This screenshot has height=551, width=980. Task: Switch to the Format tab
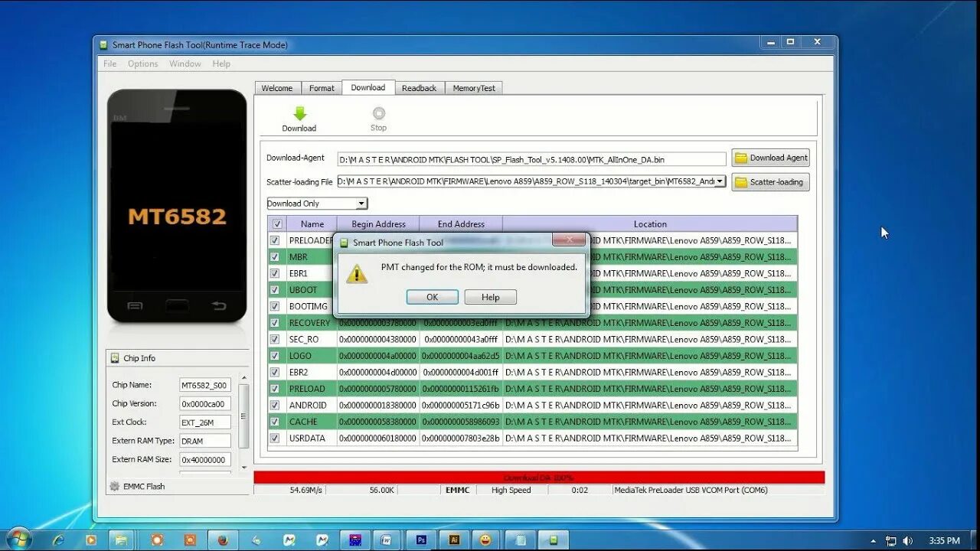(322, 88)
